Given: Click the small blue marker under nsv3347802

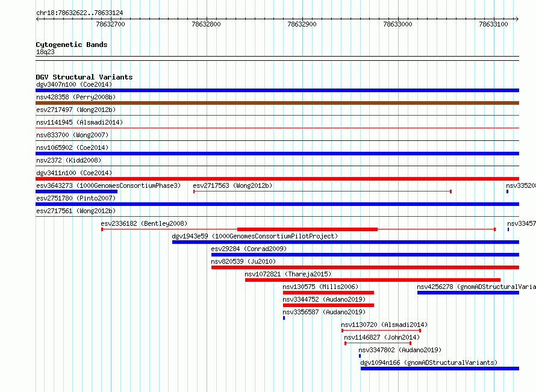Looking at the screenshot, I should 360,356.
